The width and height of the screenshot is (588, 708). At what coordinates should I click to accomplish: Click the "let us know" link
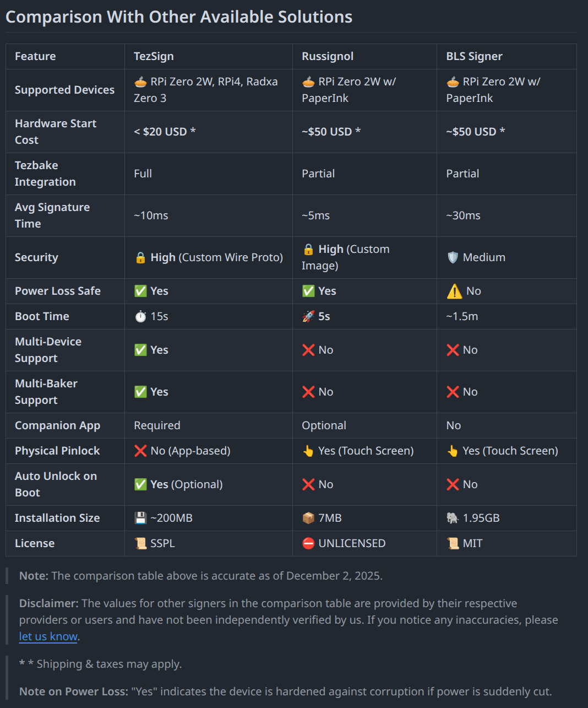(48, 636)
